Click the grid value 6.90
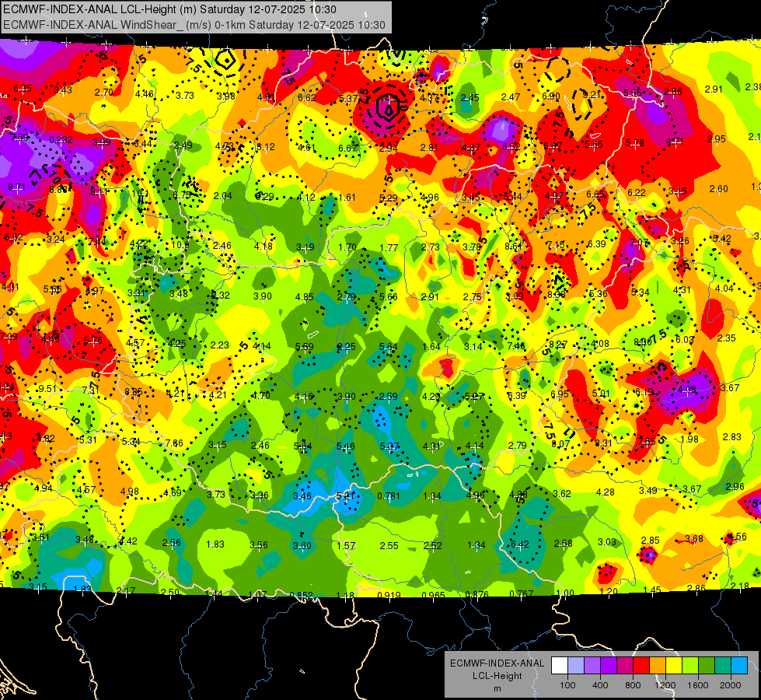 click(551, 96)
